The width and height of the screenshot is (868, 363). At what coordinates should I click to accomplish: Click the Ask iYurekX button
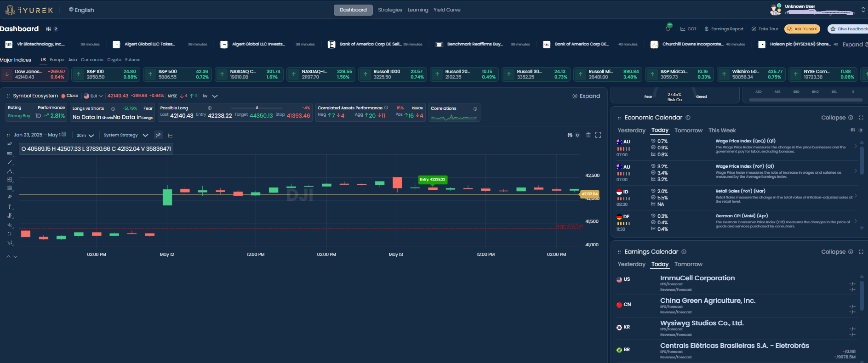tap(802, 29)
